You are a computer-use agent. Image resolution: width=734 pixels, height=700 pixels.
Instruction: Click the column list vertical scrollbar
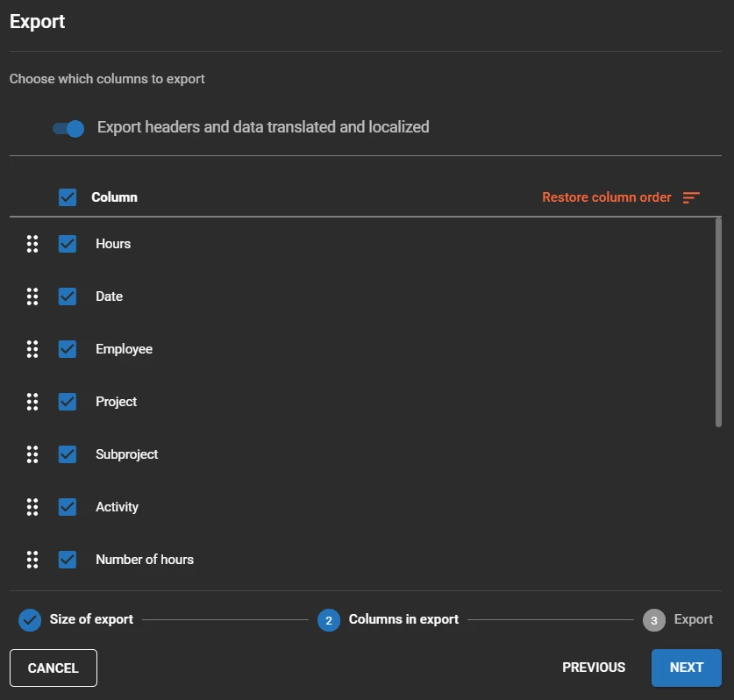coord(718,322)
